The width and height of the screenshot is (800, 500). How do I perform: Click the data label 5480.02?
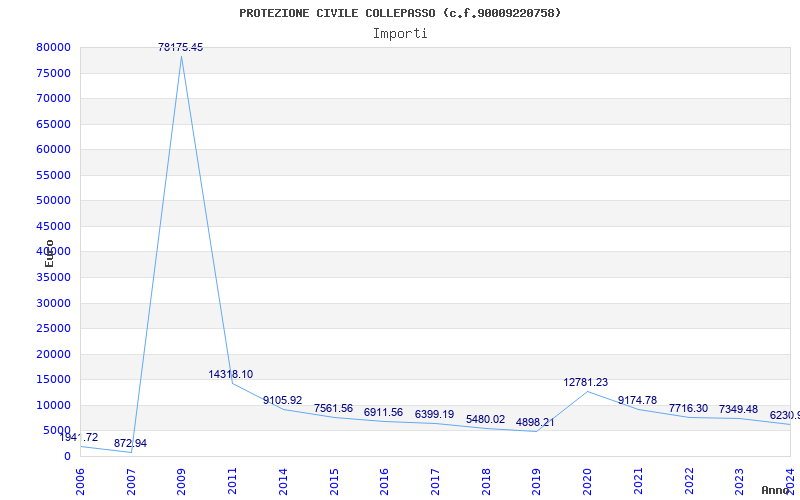485,419
